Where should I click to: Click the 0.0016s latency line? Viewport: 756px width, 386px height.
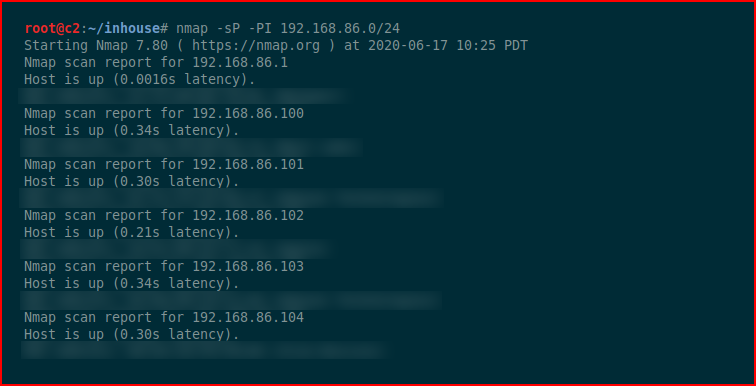(139, 80)
